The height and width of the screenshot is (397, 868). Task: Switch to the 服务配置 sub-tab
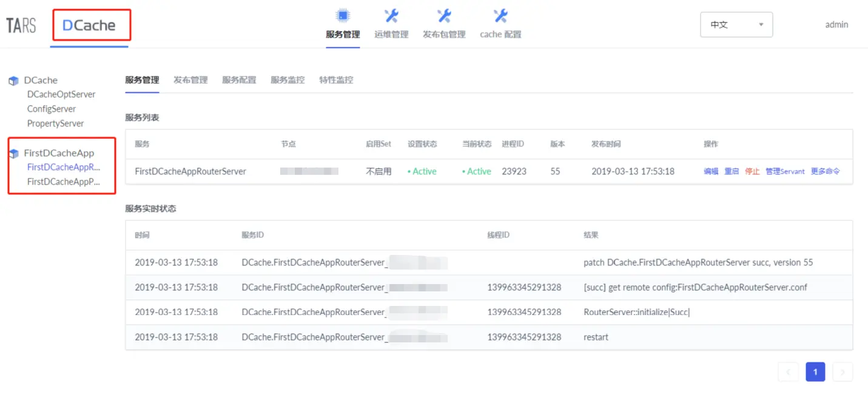pos(239,80)
